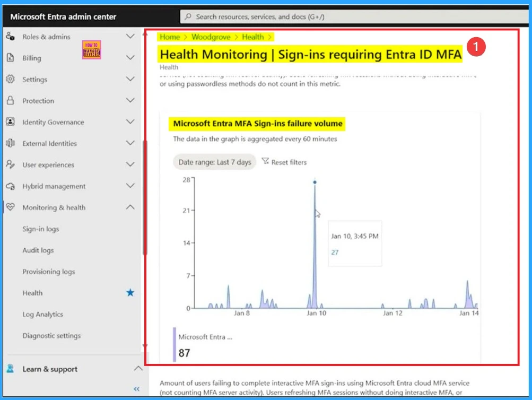Click the Identity Governance icon
Viewport: 532px width, 400px height.
pos(10,122)
